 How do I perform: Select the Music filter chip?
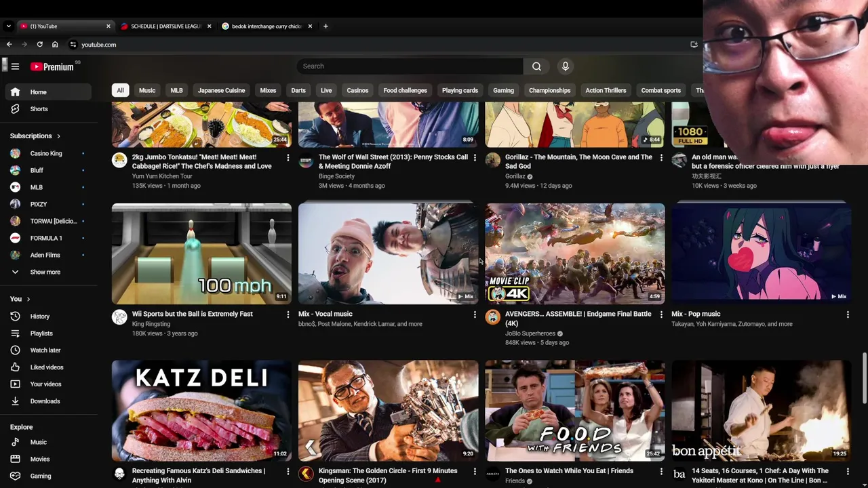147,90
